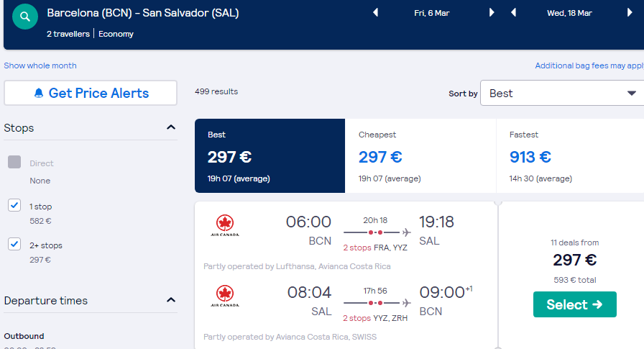This screenshot has height=349, width=644.
Task: Go to next day after Fri, 6 Mar
Action: tap(491, 13)
